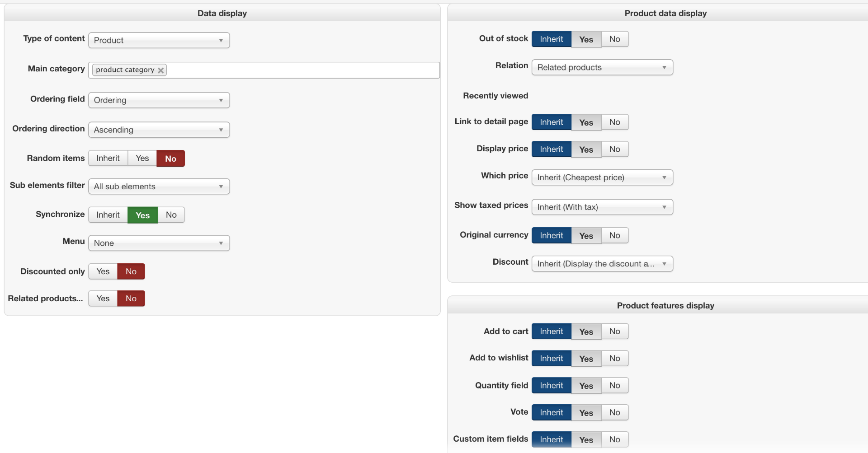Set Add to cart to Yes
The image size is (868, 453).
[586, 332]
